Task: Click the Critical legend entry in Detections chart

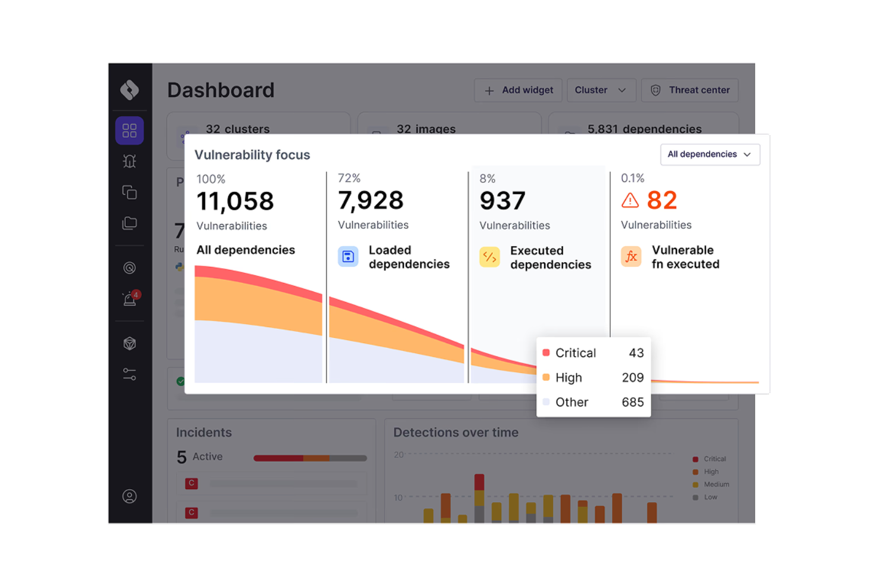Action: tap(709, 459)
